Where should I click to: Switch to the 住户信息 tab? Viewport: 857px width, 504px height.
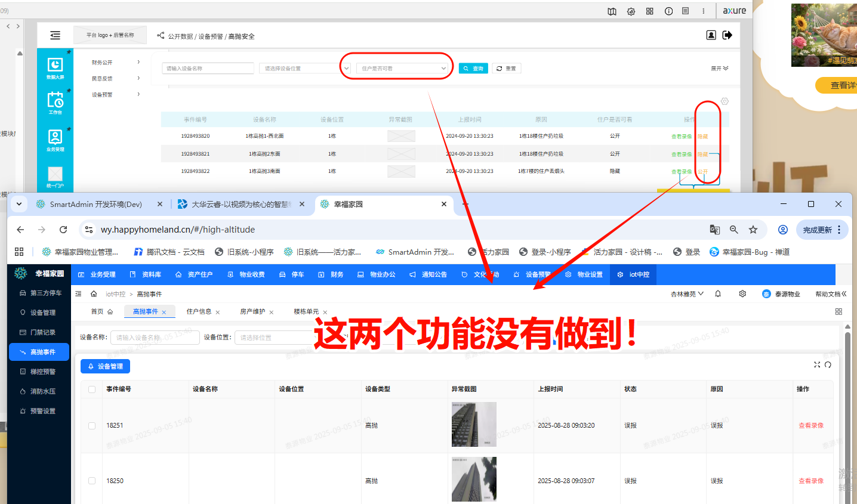pyautogui.click(x=199, y=311)
